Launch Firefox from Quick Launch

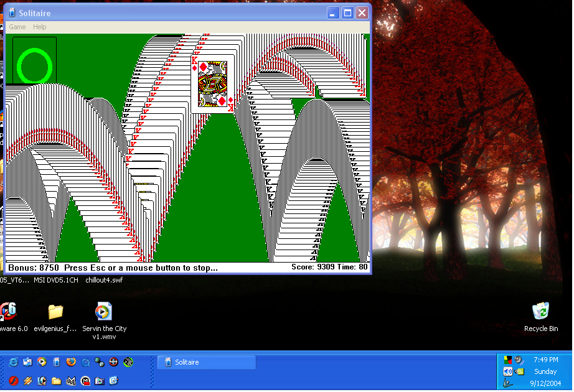71,362
